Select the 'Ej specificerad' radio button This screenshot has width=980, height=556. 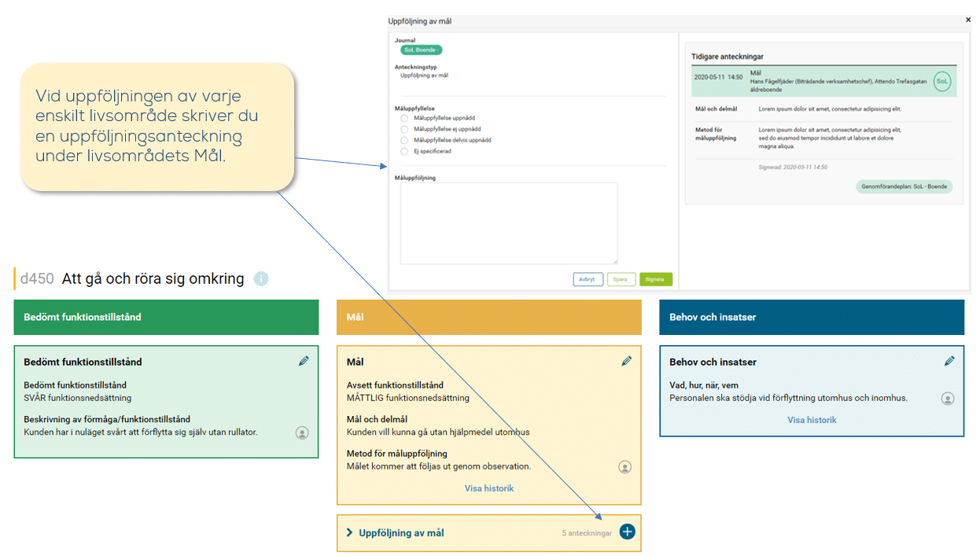404,151
